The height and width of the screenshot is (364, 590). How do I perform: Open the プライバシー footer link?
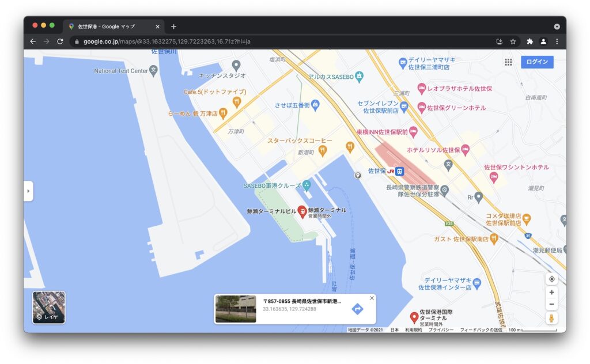click(x=441, y=330)
